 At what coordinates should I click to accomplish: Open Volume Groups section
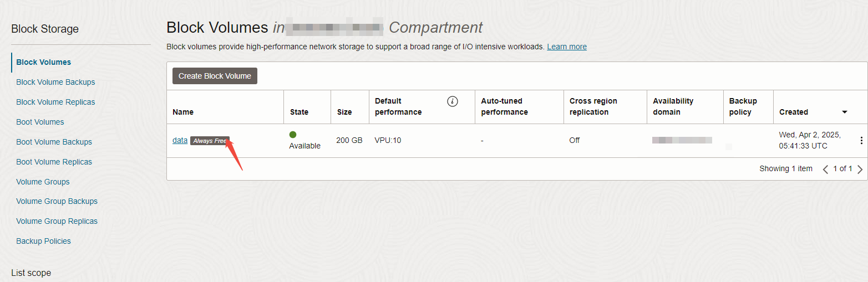tap(43, 182)
